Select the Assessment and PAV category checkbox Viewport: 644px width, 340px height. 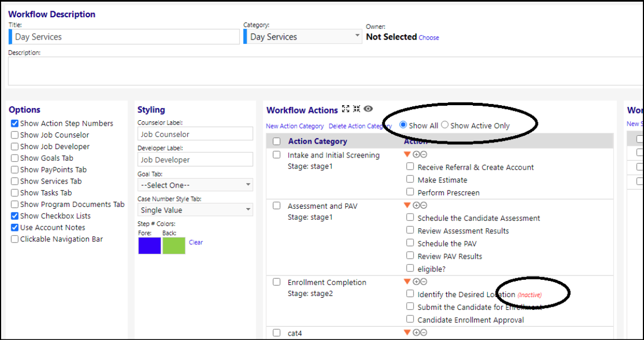(x=277, y=205)
